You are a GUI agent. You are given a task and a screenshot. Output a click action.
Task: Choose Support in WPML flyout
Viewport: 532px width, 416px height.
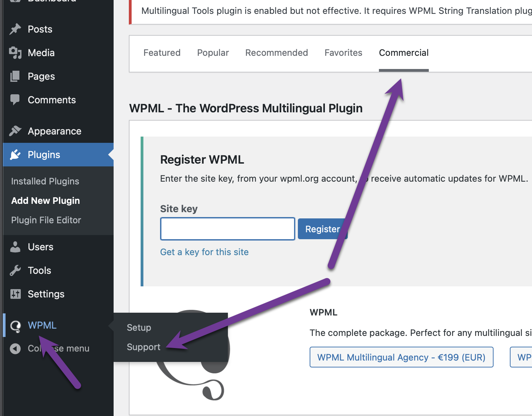pyautogui.click(x=143, y=347)
